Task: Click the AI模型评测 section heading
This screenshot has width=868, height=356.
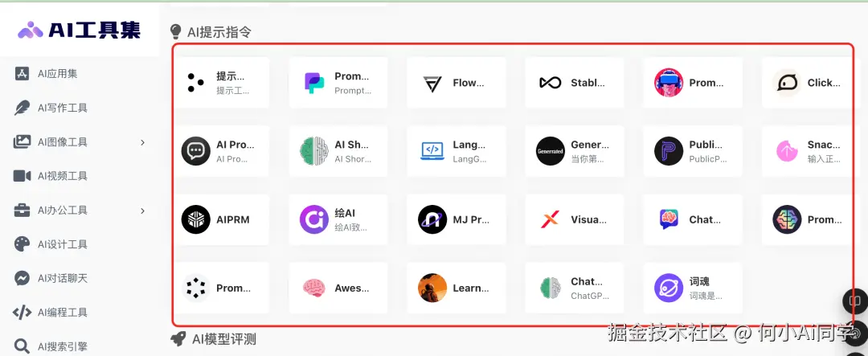Action: click(223, 339)
